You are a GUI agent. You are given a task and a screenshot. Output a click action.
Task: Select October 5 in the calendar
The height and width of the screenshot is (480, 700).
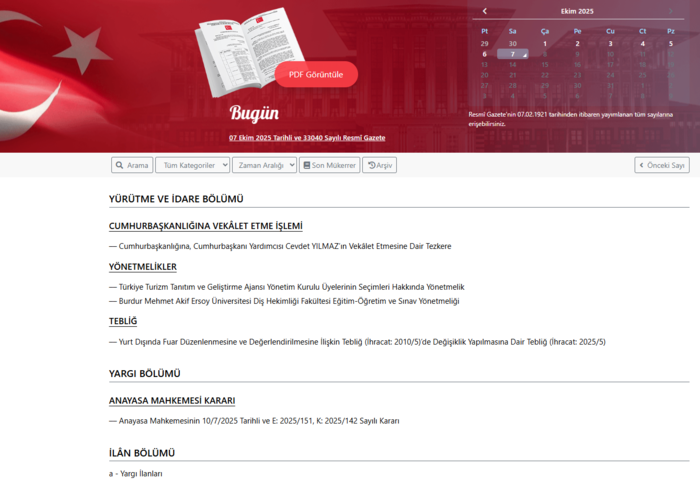671,44
